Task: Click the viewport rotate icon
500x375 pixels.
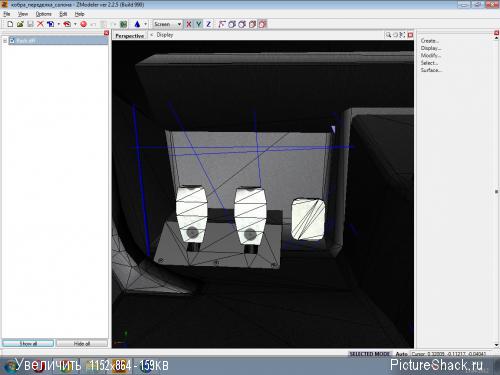Action: (x=396, y=35)
